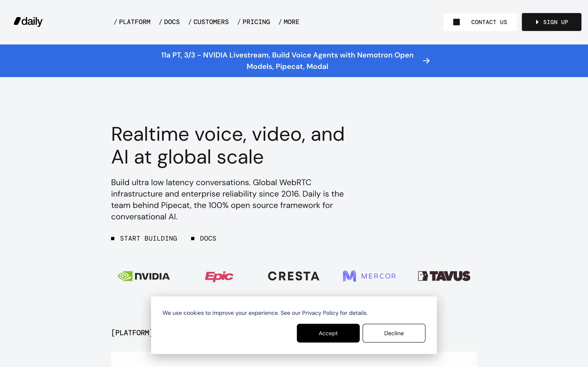Click the black square icon beside Contact Us
This screenshot has height=367, width=588.
456,22
